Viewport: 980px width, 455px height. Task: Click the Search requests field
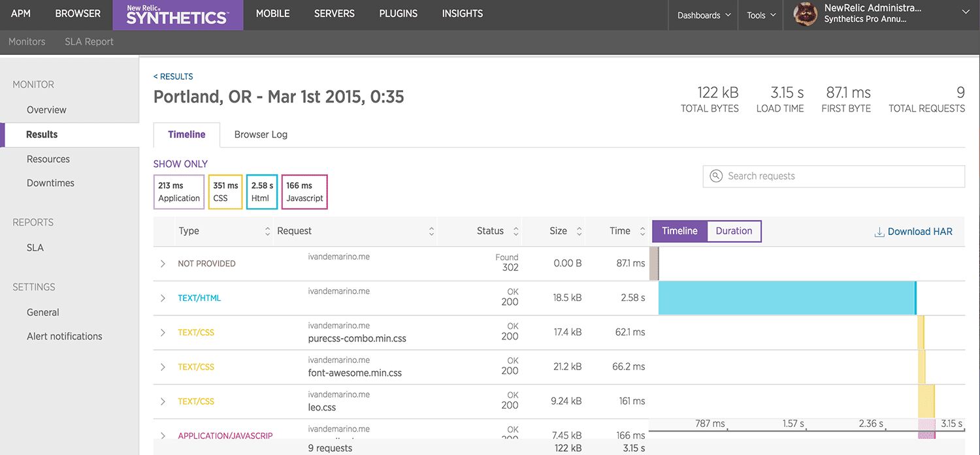pos(834,176)
